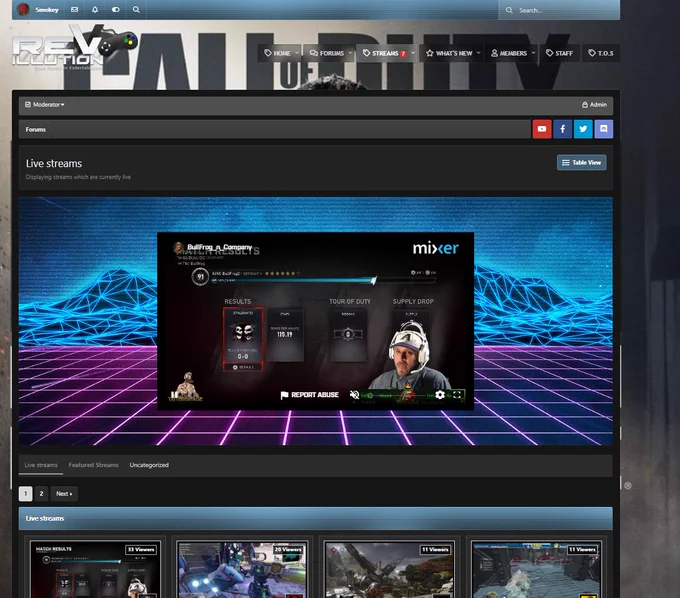Unmute the stream via speaker icon
Image resolution: width=680 pixels, height=598 pixels.
(354, 395)
